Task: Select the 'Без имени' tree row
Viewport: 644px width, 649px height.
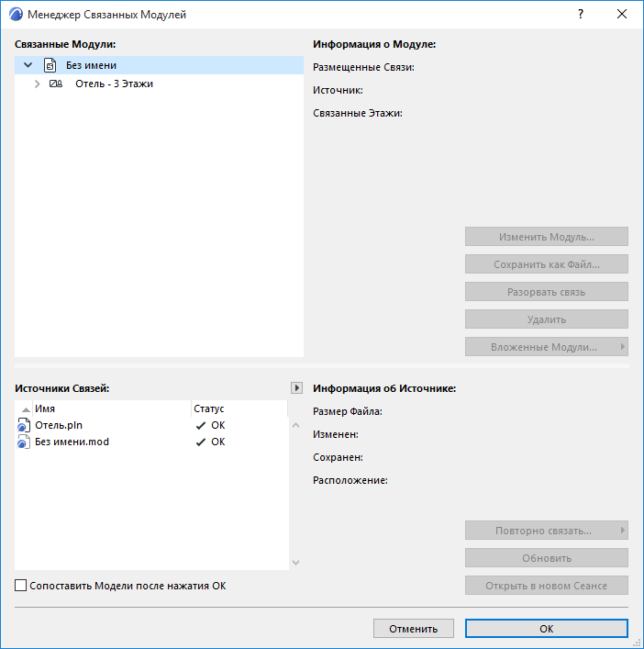Action: [159, 65]
